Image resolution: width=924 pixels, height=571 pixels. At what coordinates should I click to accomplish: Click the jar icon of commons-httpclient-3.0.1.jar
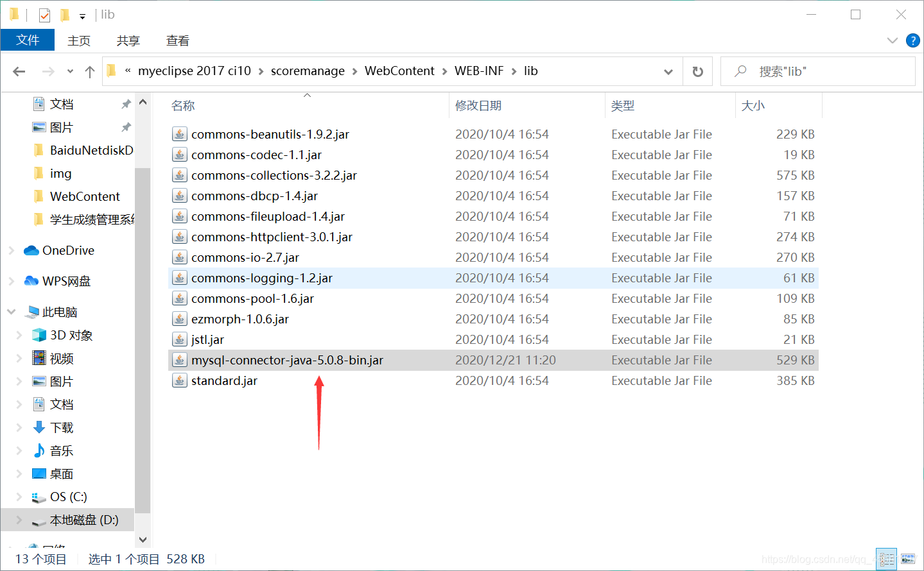tap(180, 237)
